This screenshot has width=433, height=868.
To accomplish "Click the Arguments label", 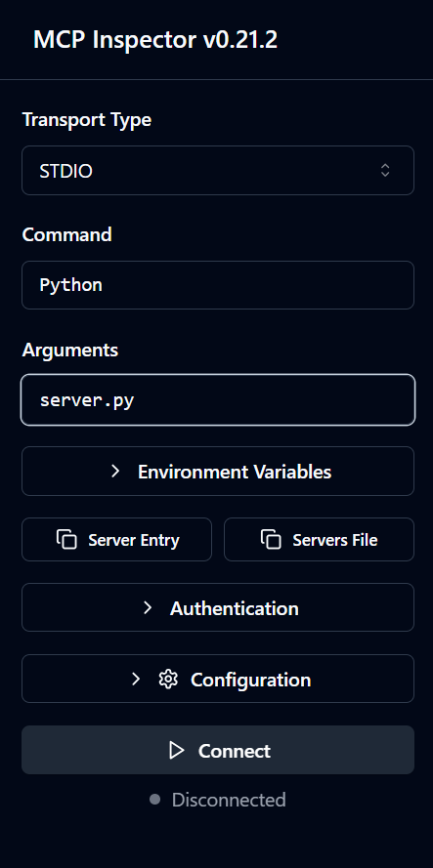I will tap(69, 350).
